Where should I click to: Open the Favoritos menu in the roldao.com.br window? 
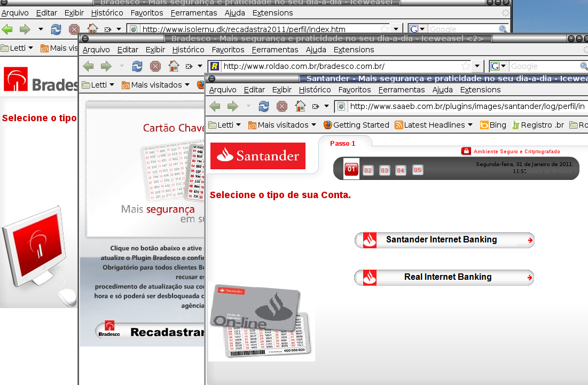coord(228,50)
